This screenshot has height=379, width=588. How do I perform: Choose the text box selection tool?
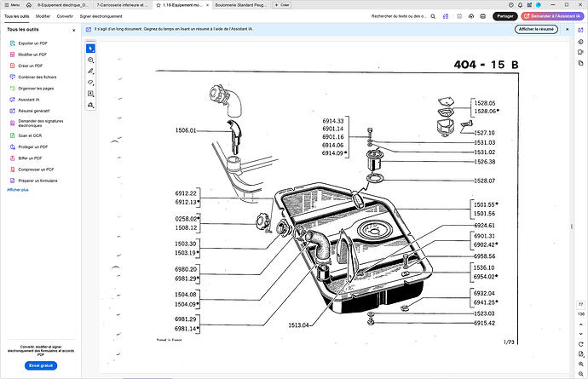(90, 94)
